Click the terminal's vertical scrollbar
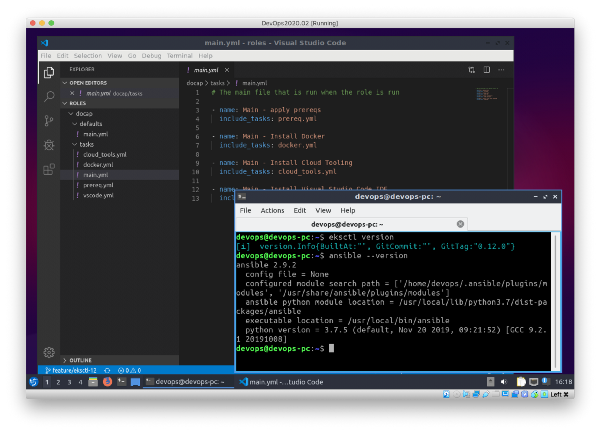Image resolution: width=600 pixels, height=433 pixels. pos(555,301)
